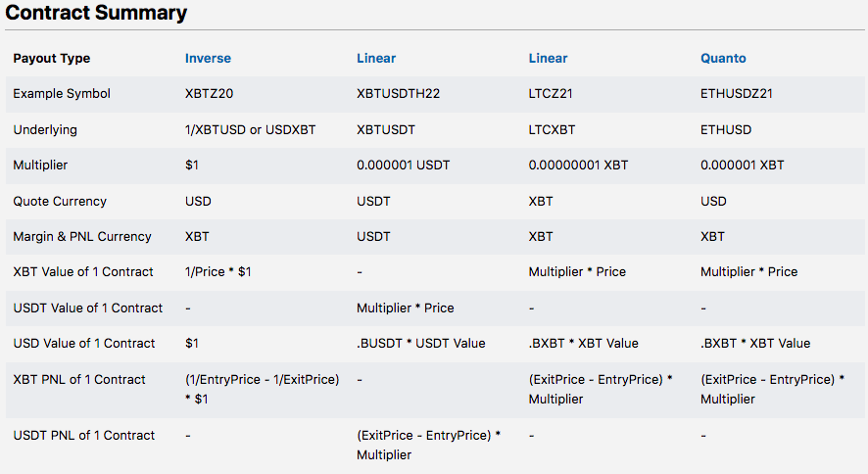868x474 pixels.
Task: Click underlying XBTUSDT
Action: (386, 130)
